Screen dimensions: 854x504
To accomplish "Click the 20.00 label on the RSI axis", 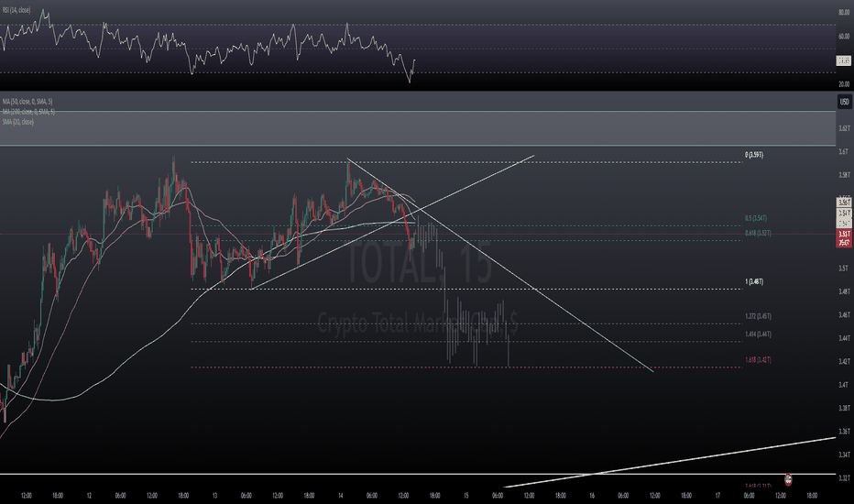I will click(844, 84).
